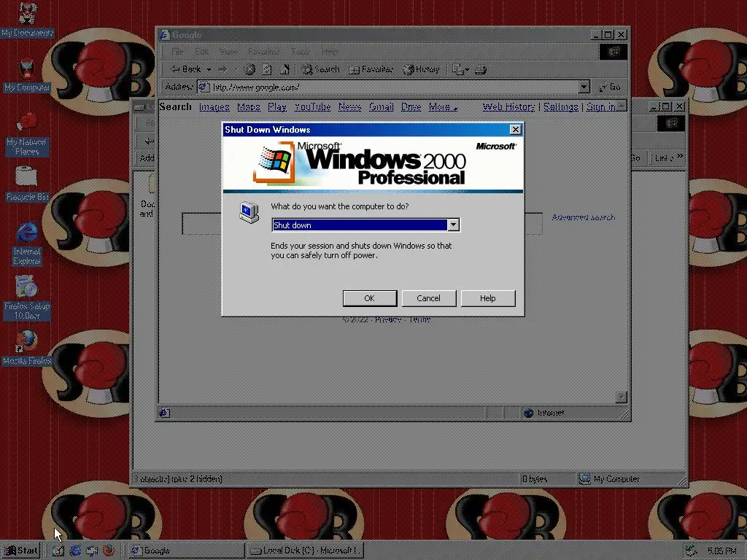The height and width of the screenshot is (560, 747).
Task: Open Edit menu in Internet Explorer
Action: [201, 52]
